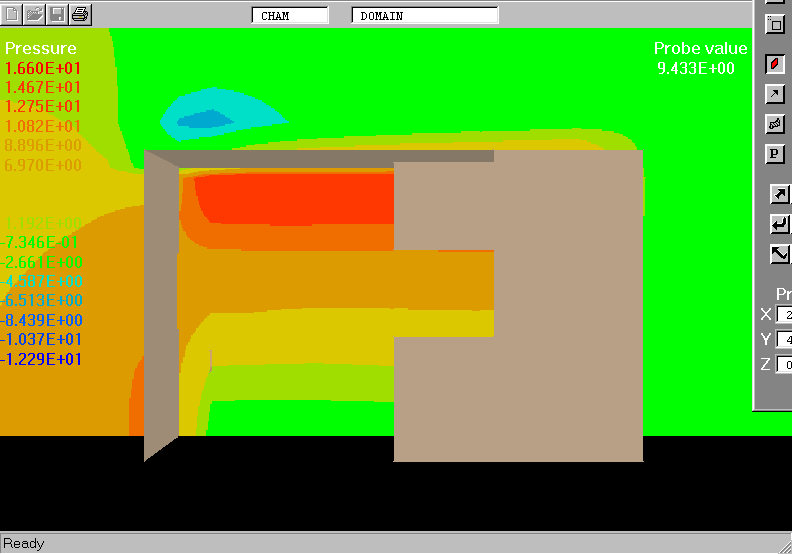Click the Probe value readout 9.433E+00
This screenshot has width=792, height=554.
[x=696, y=68]
